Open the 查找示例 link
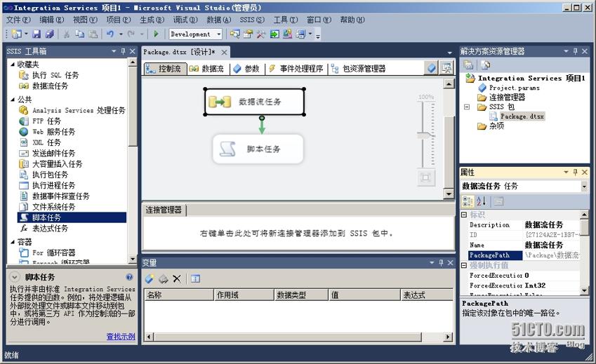Screen dimensions: 596x364 point(121,336)
